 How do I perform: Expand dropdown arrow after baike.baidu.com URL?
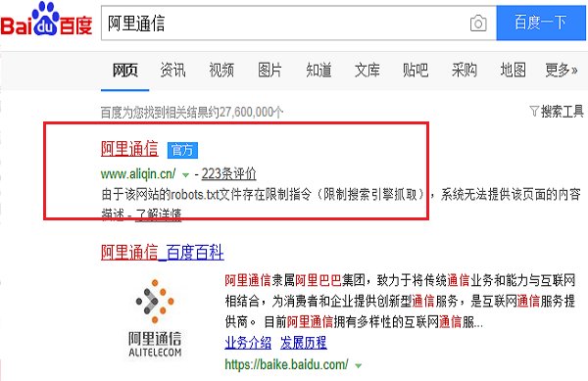pyautogui.click(x=358, y=365)
